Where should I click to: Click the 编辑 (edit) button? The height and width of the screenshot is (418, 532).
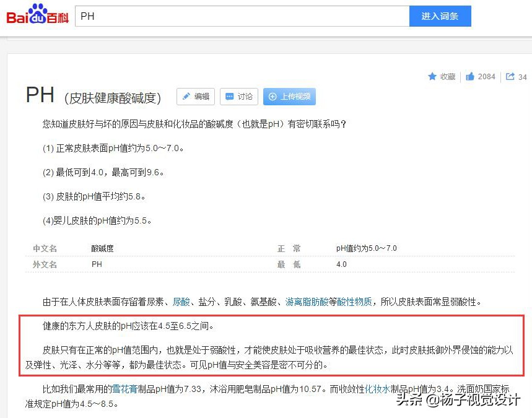click(x=195, y=97)
